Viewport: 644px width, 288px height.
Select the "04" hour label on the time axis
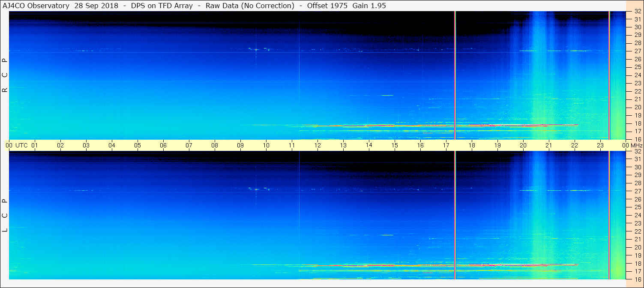tap(112, 145)
